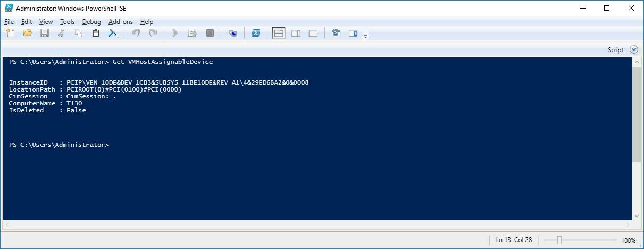Open the Tools menu

click(x=68, y=22)
